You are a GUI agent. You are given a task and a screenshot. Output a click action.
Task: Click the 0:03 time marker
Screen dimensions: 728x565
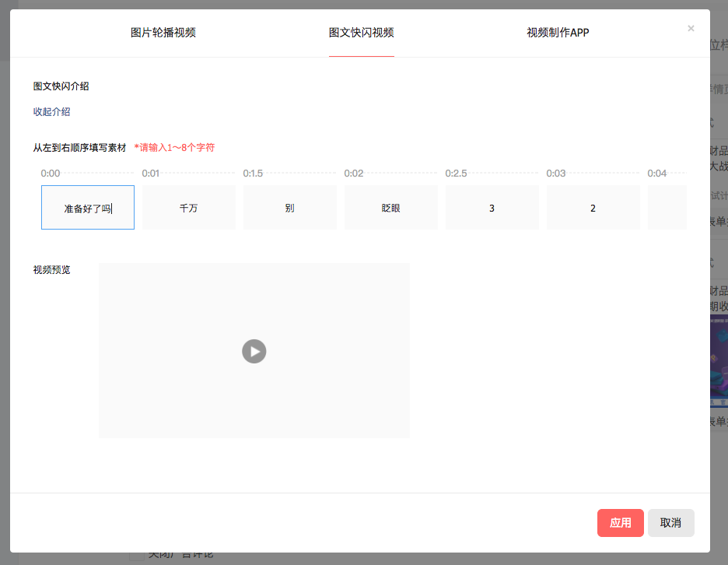(x=556, y=174)
